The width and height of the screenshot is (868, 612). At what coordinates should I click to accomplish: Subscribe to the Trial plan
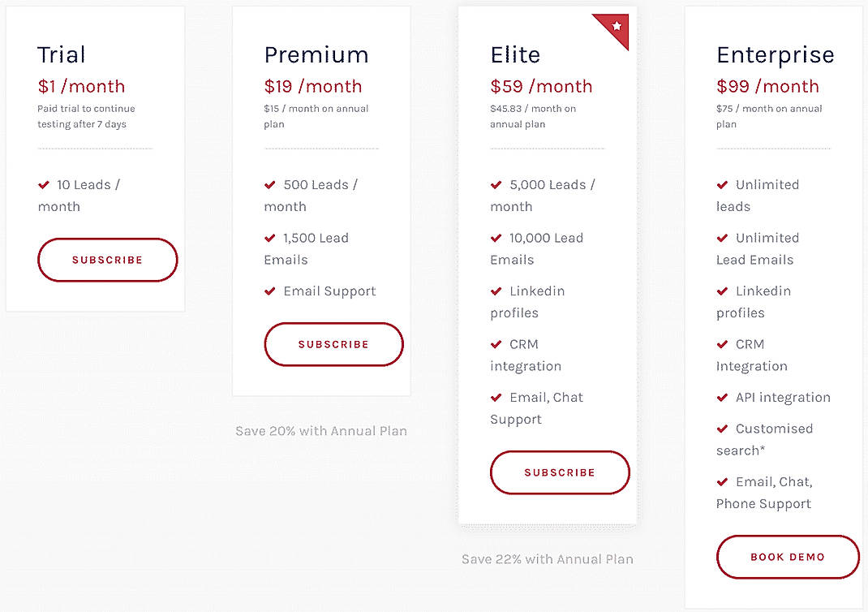coord(107,260)
